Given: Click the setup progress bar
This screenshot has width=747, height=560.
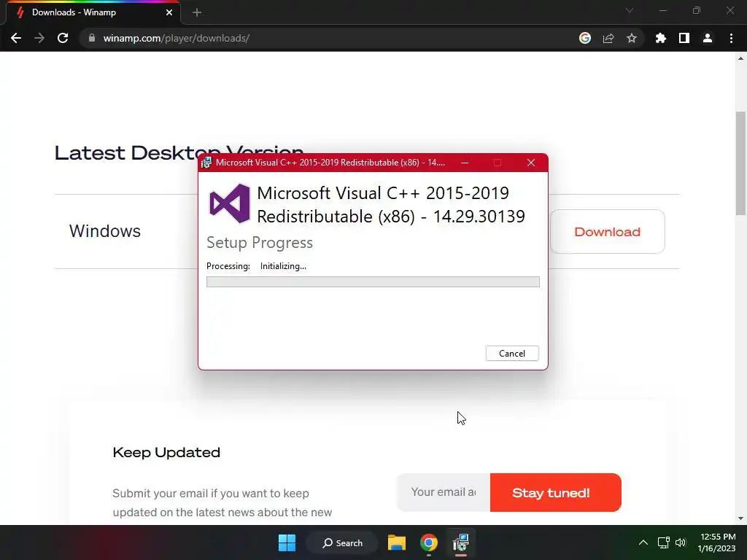Looking at the screenshot, I should [x=373, y=282].
